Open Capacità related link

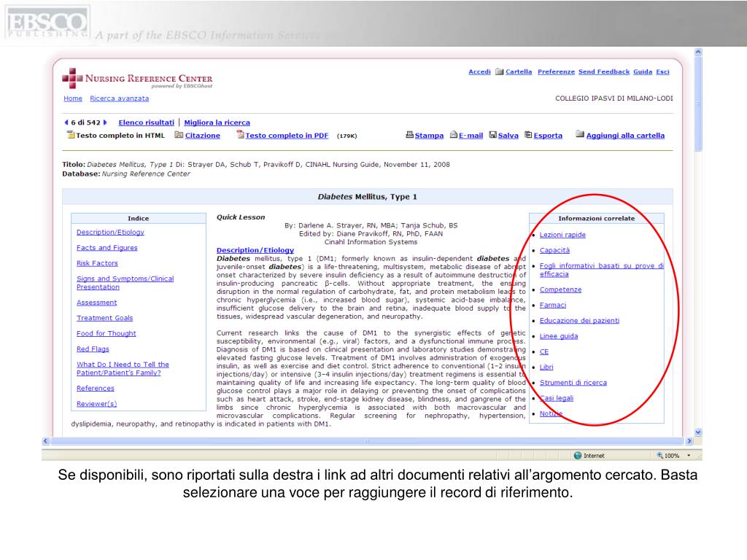(554, 250)
